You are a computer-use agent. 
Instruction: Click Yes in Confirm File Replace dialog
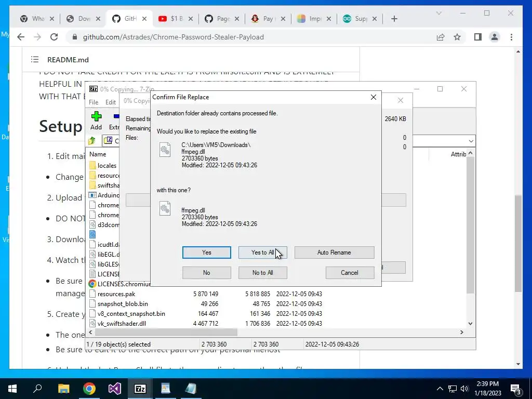[x=206, y=252]
